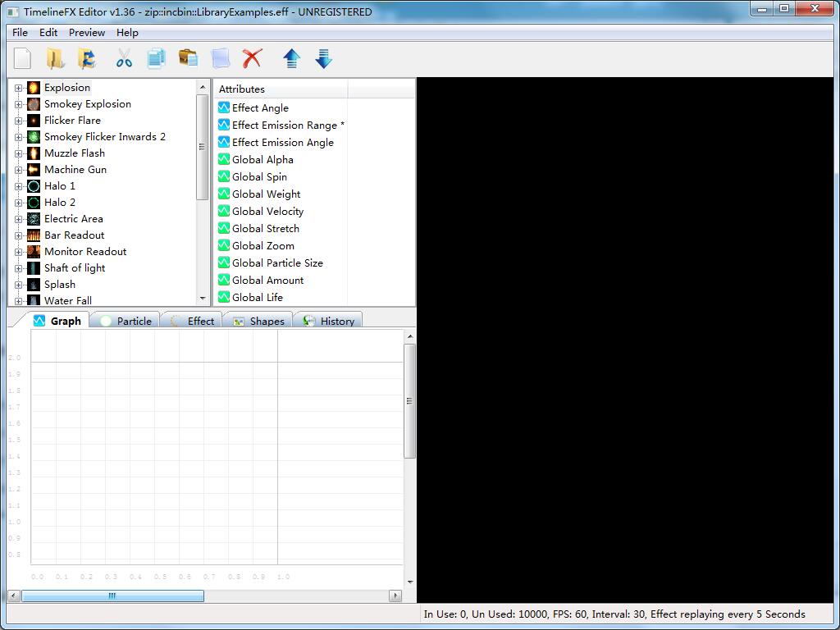Click the Paste briefcase icon

(188, 57)
